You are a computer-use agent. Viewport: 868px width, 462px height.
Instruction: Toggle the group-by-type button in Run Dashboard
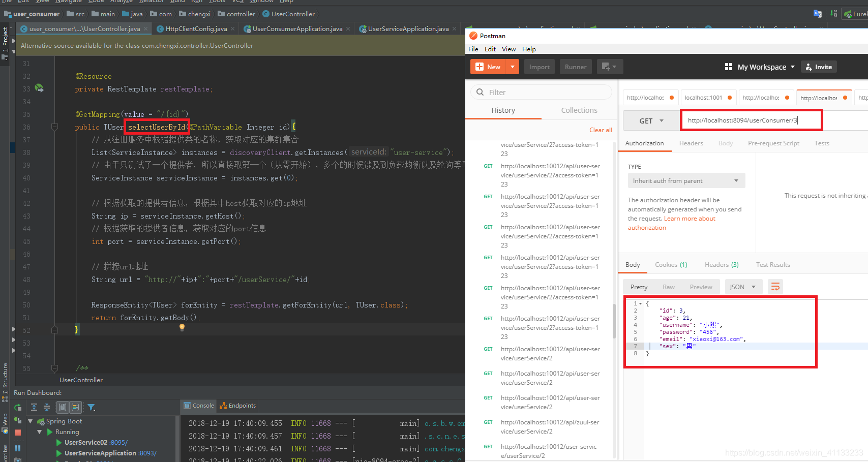[63, 407]
